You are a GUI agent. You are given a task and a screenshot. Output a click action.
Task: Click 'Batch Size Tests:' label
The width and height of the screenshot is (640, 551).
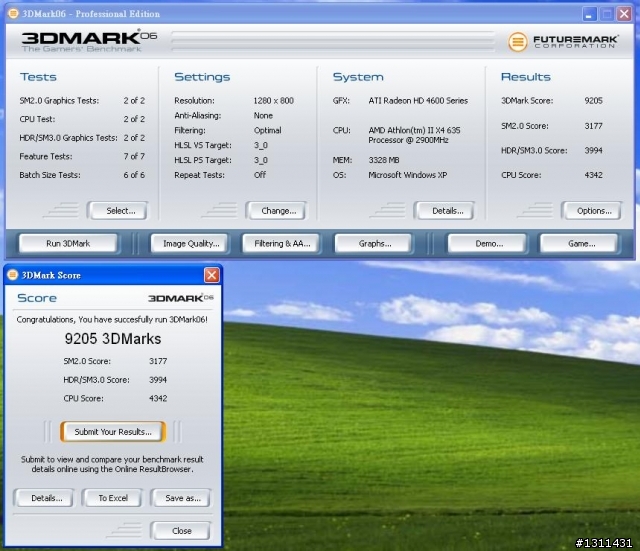50,175
